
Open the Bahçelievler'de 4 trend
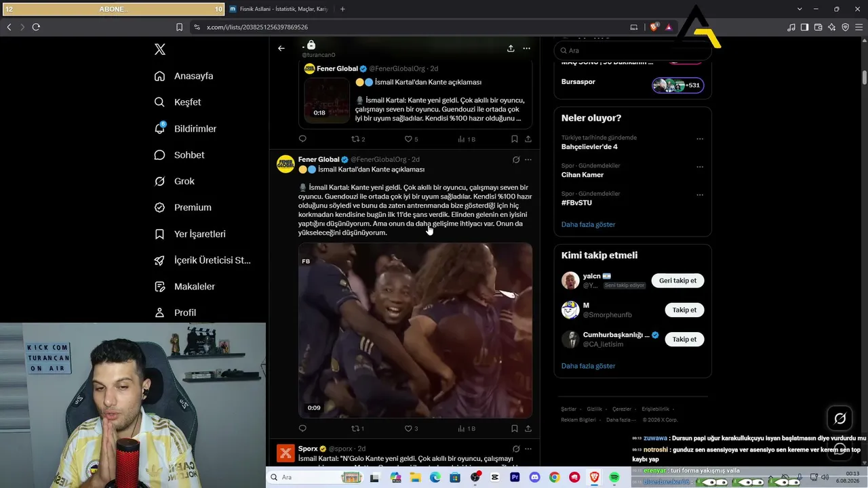coord(589,146)
